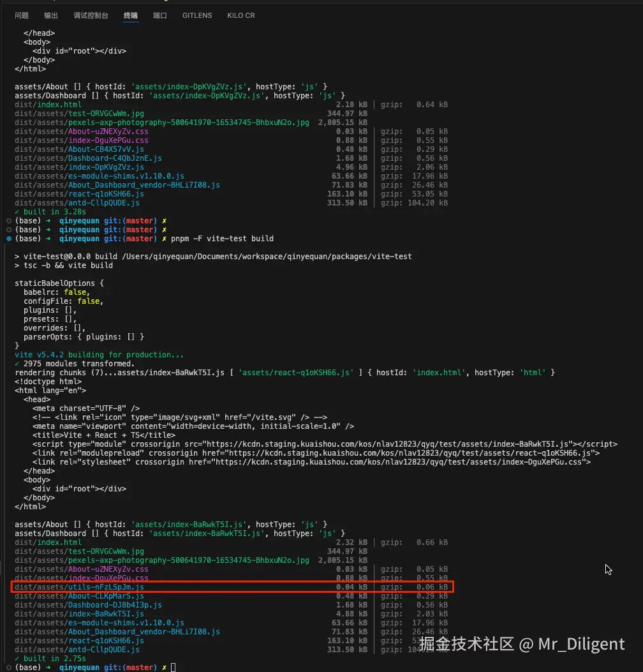Click the 'pnpm -F vite-test build' command text
Image resolution: width=643 pixels, height=672 pixels.
[x=222, y=239]
